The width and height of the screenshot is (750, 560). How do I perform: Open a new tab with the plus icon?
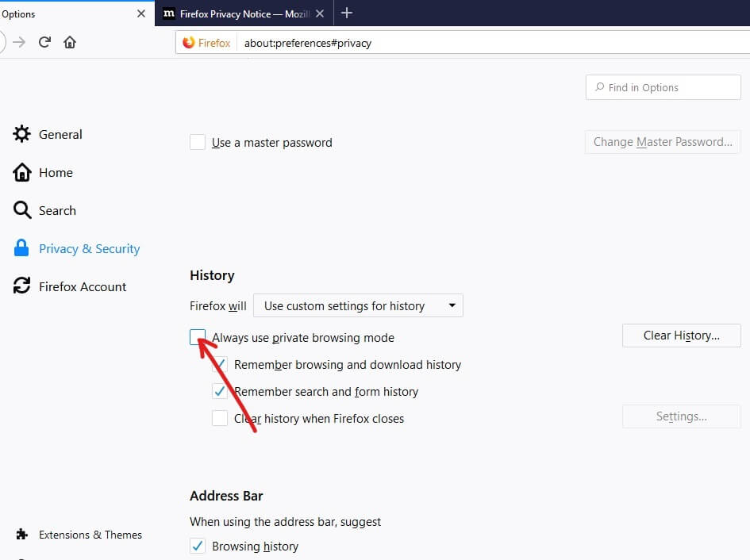coord(347,13)
